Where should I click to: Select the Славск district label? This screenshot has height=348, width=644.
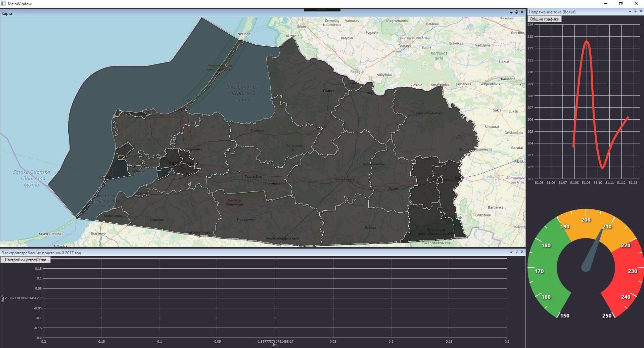tap(328, 91)
